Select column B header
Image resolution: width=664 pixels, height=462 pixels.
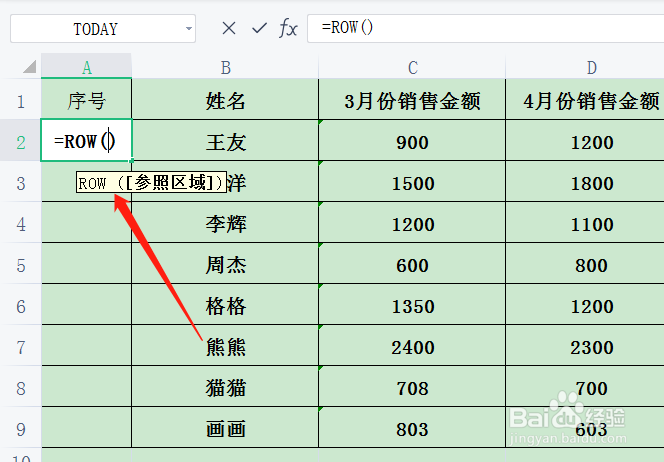225,67
